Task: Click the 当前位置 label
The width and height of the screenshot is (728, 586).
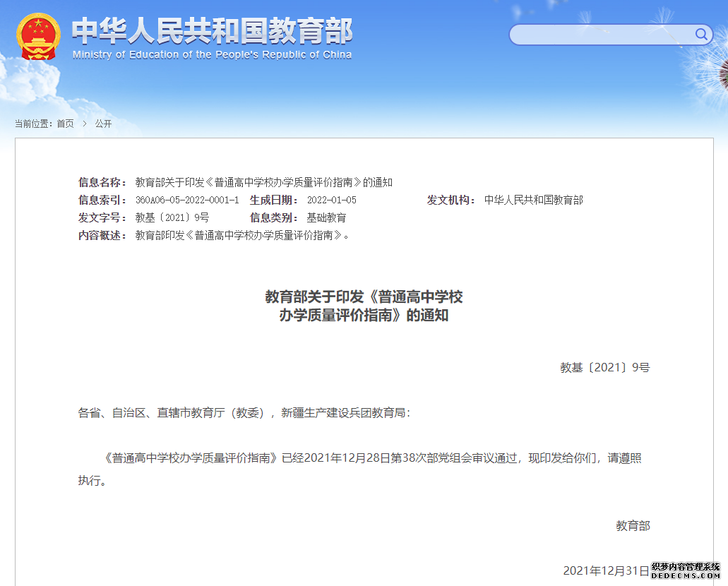Action: (x=33, y=124)
